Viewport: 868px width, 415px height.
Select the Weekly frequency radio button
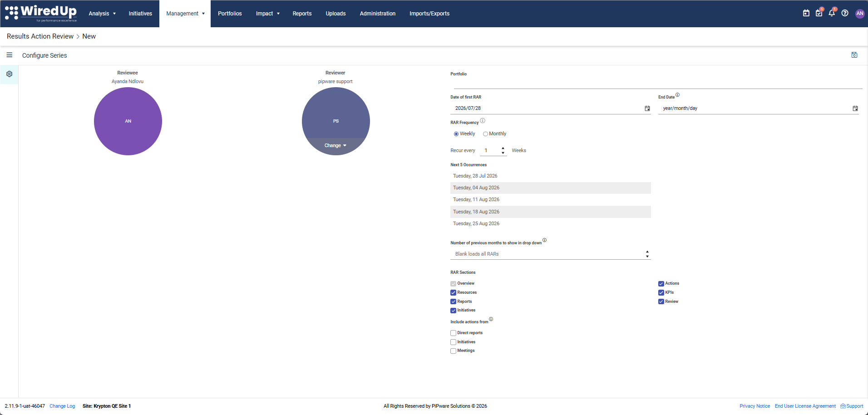tap(456, 134)
